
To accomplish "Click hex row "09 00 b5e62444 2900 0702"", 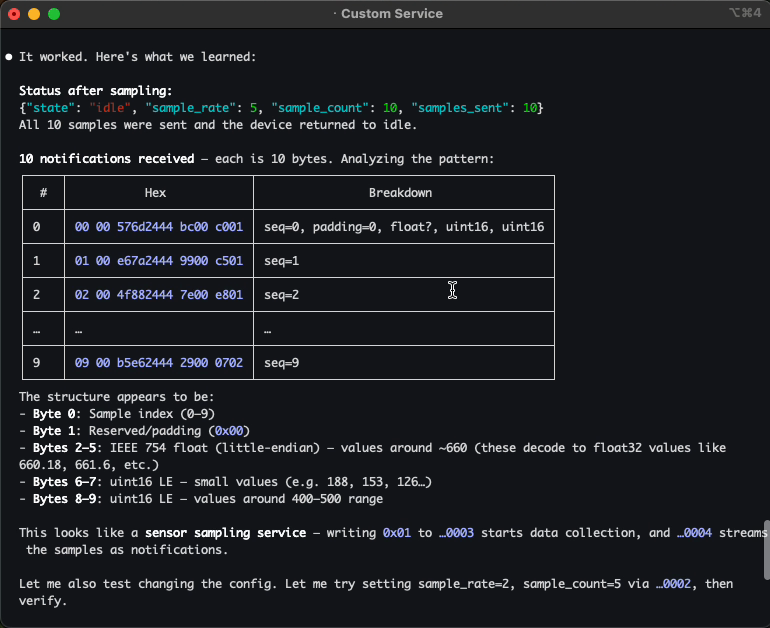I will (159, 363).
